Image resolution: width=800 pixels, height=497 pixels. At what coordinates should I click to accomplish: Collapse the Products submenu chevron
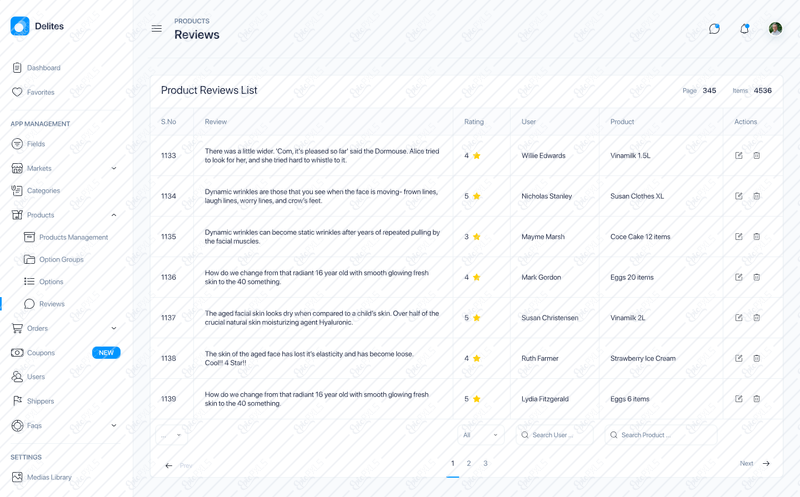114,215
